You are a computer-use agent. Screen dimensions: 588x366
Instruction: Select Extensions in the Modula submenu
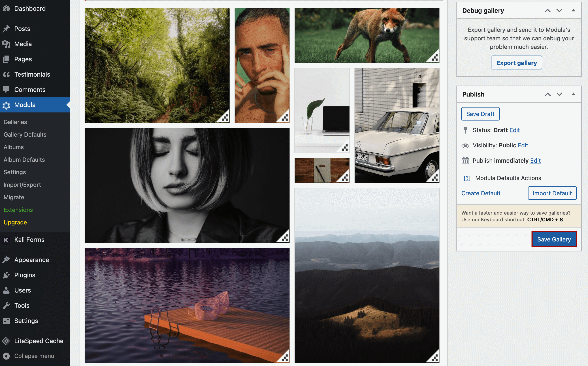click(x=18, y=210)
